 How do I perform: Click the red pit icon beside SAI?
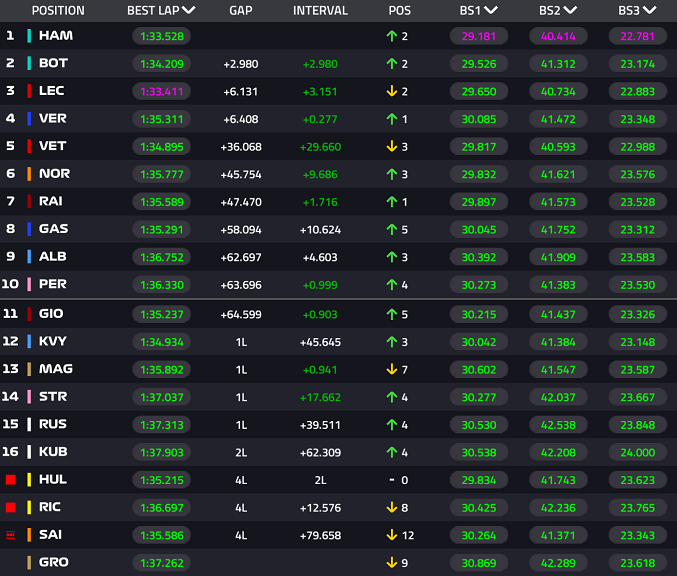point(11,535)
